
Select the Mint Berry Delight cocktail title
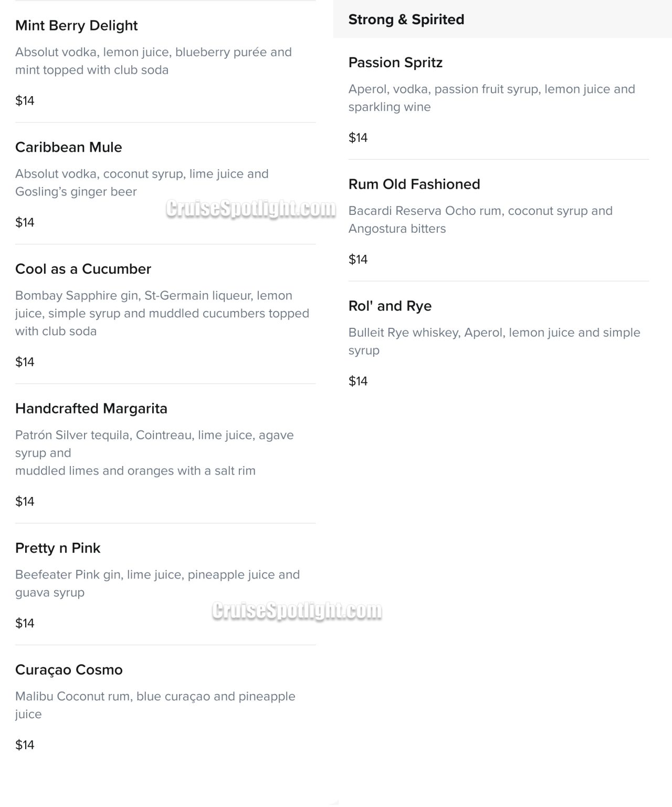click(x=76, y=26)
